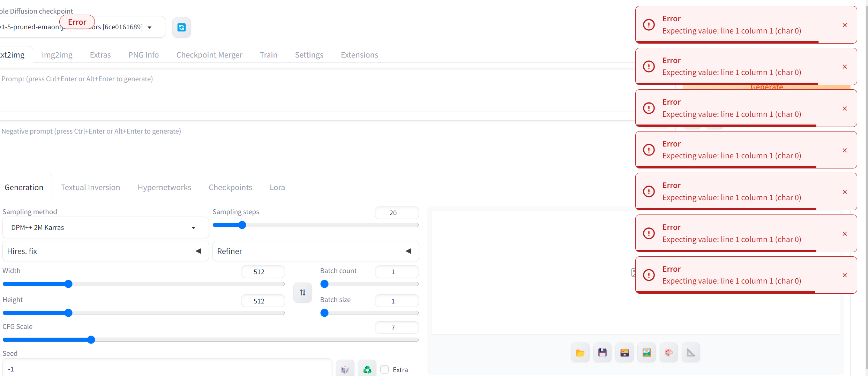Click the Generate button
Viewport: 868px width, 376px height.
(x=766, y=87)
